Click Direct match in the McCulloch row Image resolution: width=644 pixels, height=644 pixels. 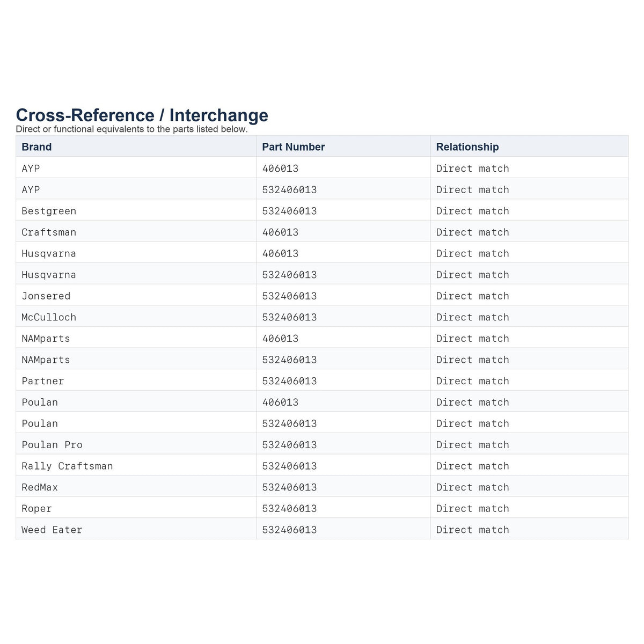pyautogui.click(x=472, y=317)
